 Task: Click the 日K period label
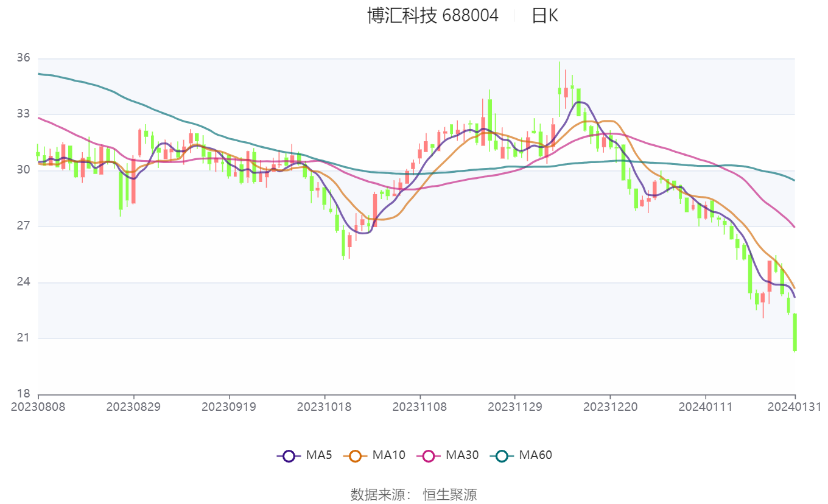(x=545, y=15)
